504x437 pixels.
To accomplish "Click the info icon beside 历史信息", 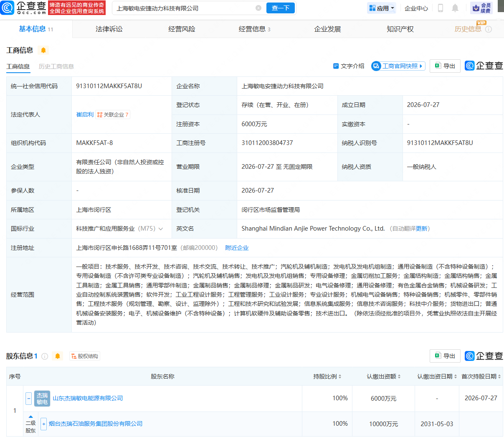I will (x=489, y=29).
